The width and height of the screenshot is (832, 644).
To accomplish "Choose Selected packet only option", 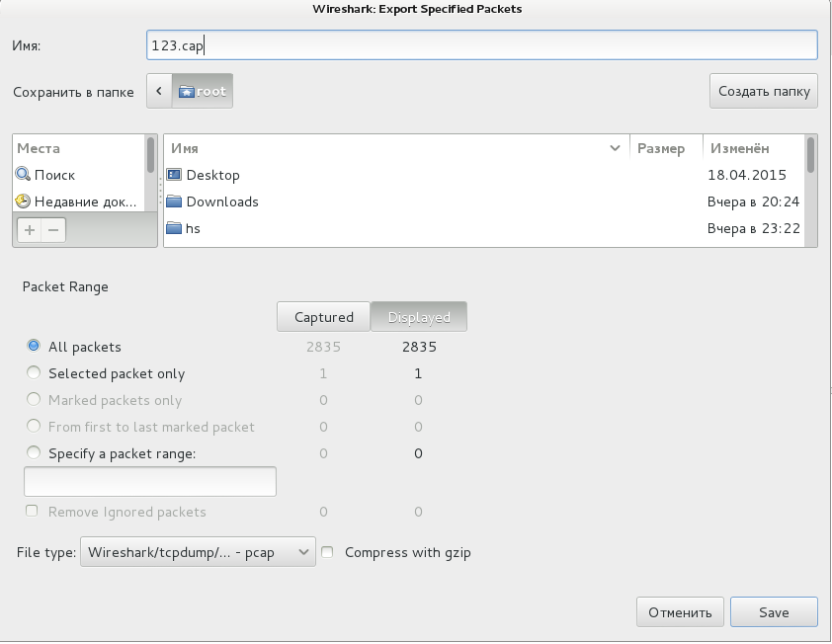I will 34,373.
